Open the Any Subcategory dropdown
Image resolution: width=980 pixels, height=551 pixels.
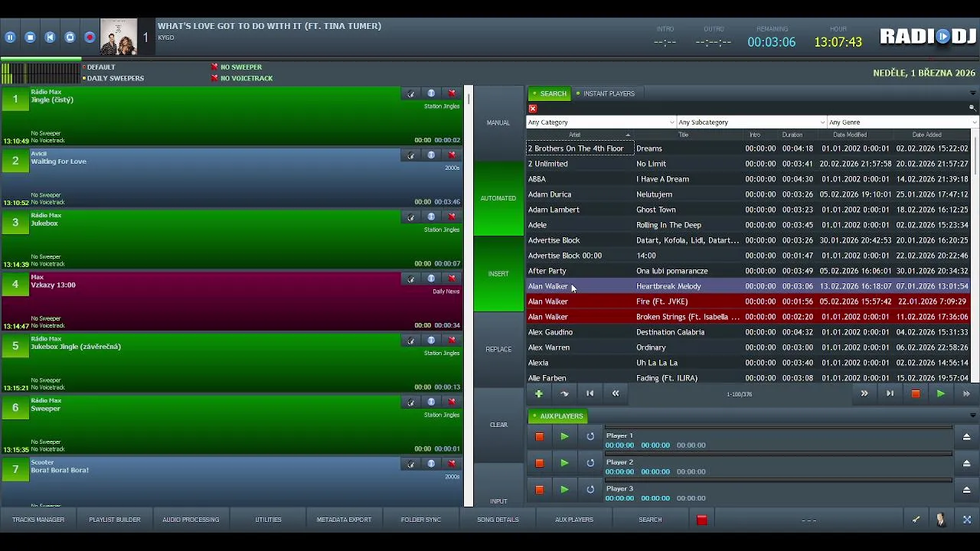click(752, 122)
